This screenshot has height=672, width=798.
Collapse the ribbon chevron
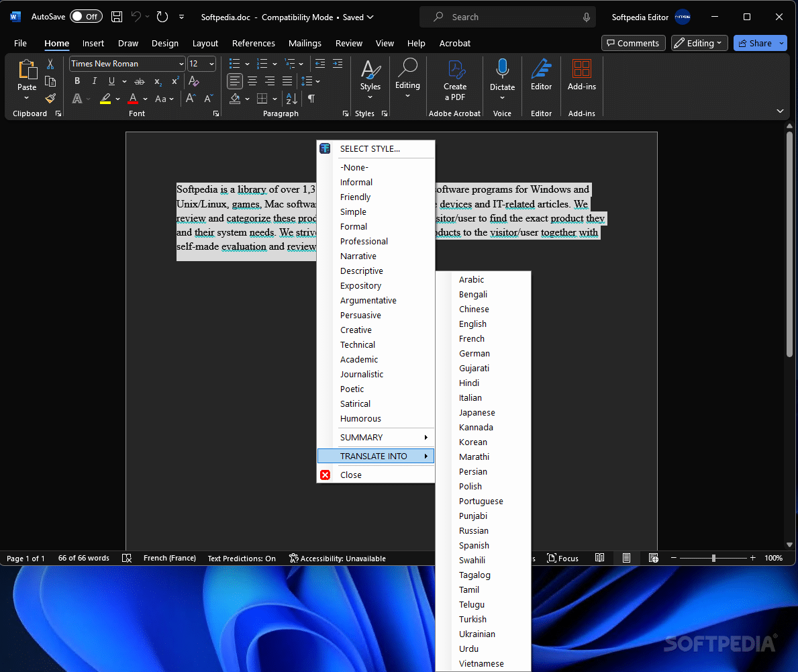780,111
